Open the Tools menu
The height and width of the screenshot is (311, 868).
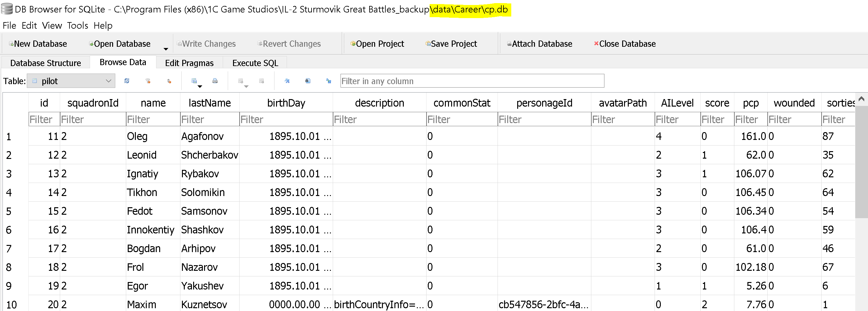78,26
